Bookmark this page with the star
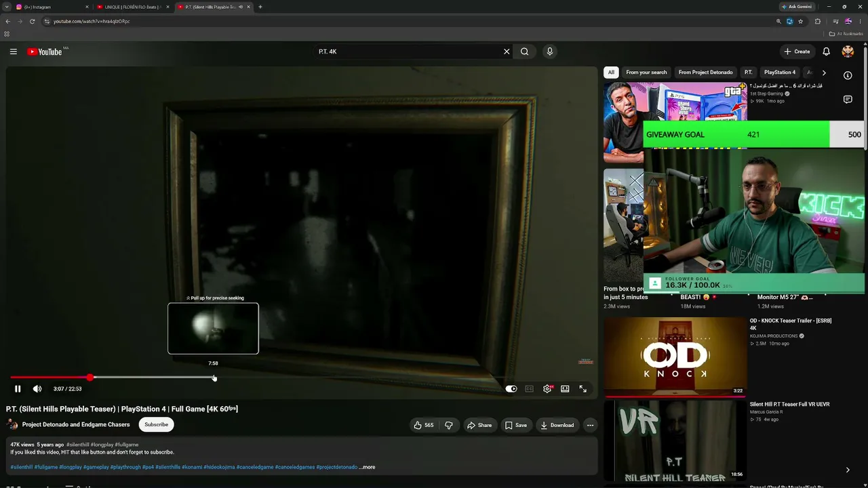This screenshot has height=488, width=868. tap(801, 21)
